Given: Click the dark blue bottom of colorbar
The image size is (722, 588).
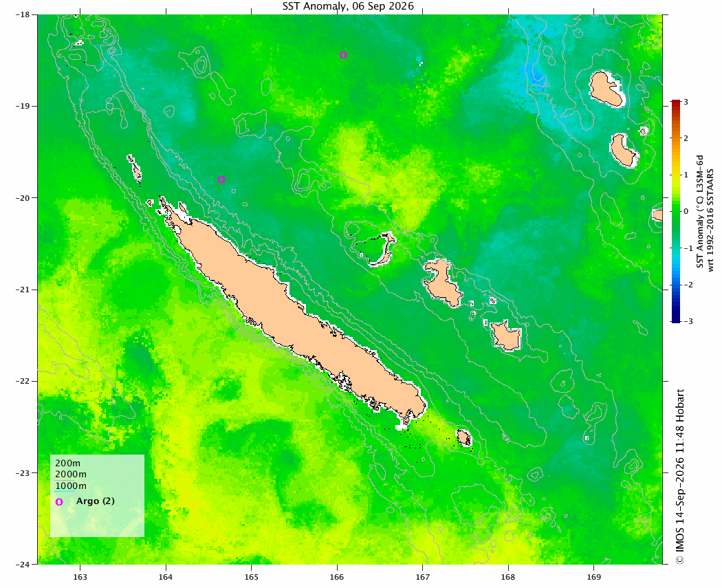Looking at the screenshot, I should click(676, 318).
